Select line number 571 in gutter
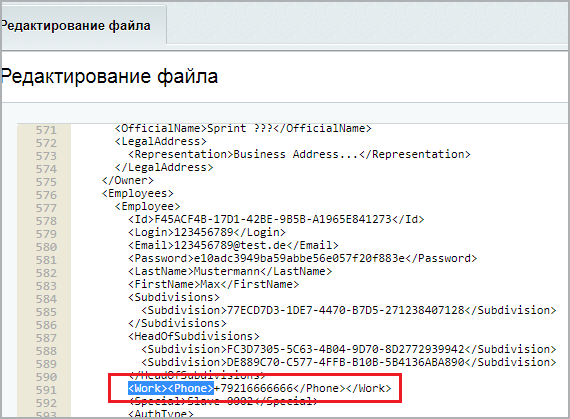Screen dimensions: 570x419 point(46,130)
